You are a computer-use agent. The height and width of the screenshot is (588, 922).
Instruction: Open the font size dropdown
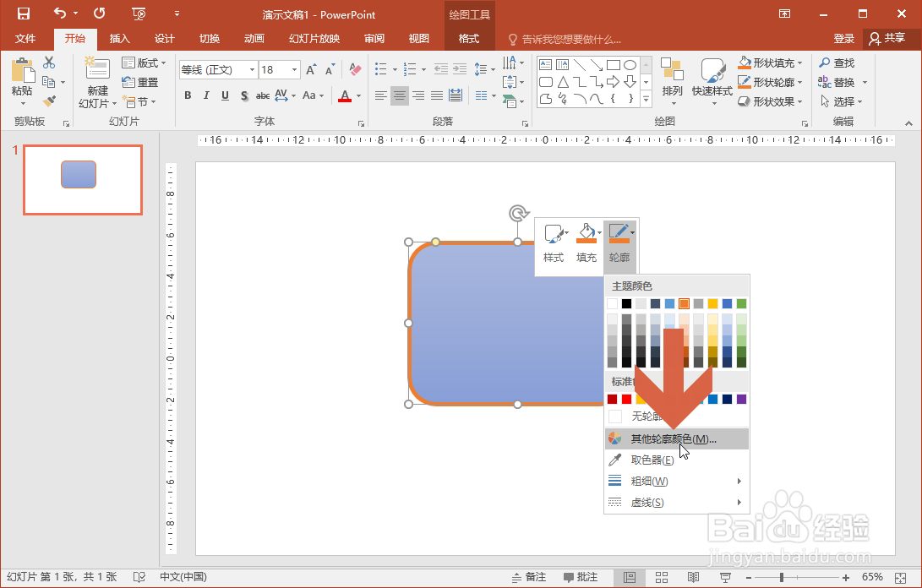click(x=295, y=69)
